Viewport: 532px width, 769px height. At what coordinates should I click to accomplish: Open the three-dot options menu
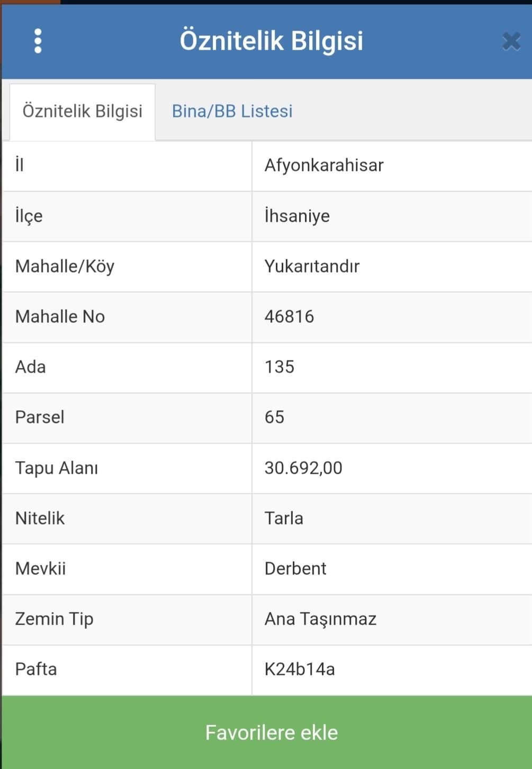[38, 41]
